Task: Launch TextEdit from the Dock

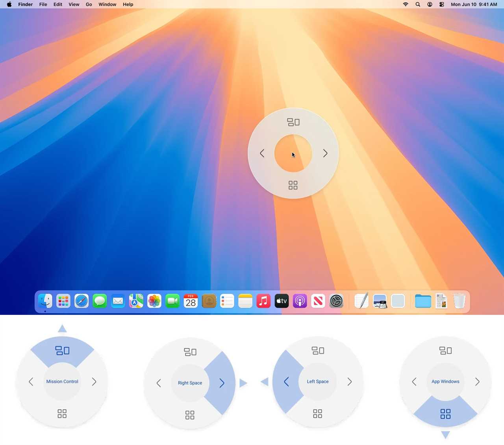Action: (361, 301)
